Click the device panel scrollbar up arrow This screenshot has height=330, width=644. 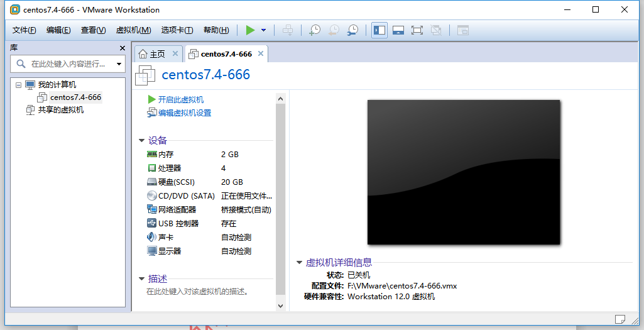point(280,99)
